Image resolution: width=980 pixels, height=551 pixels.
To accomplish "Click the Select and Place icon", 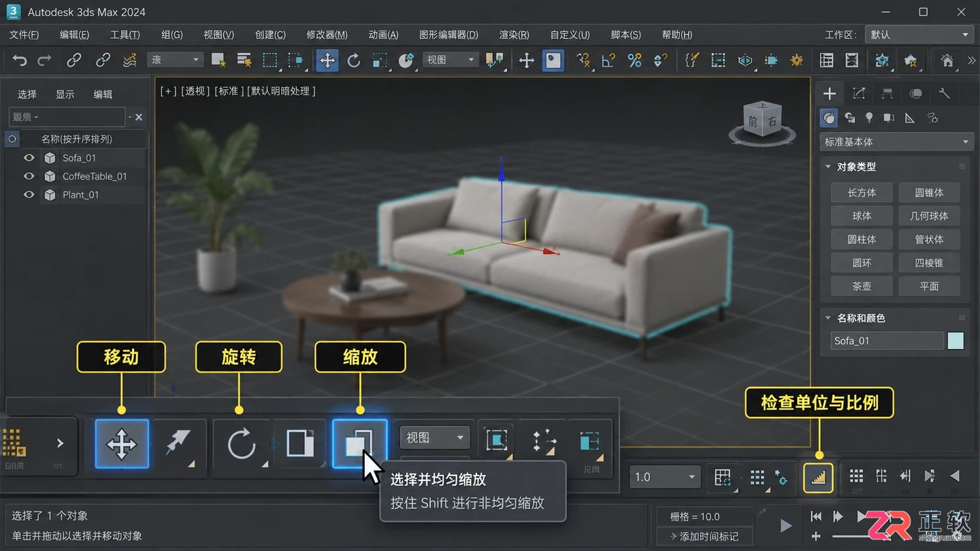I will (406, 61).
